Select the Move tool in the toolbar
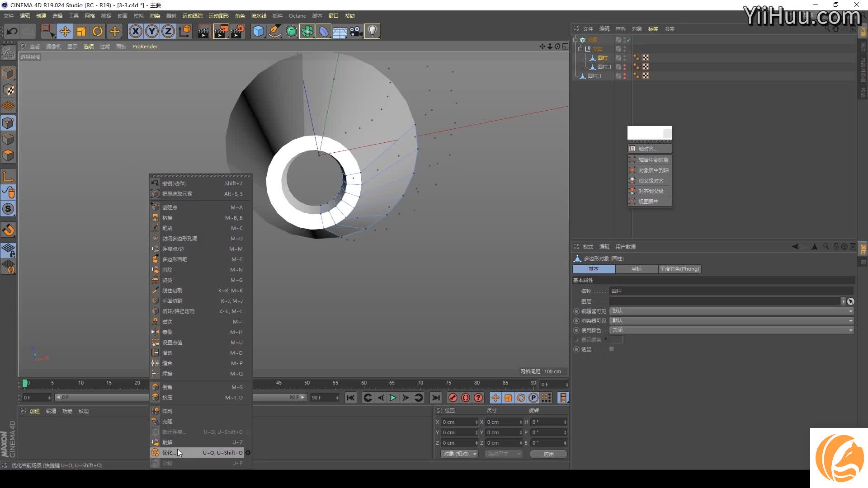 click(x=65, y=31)
